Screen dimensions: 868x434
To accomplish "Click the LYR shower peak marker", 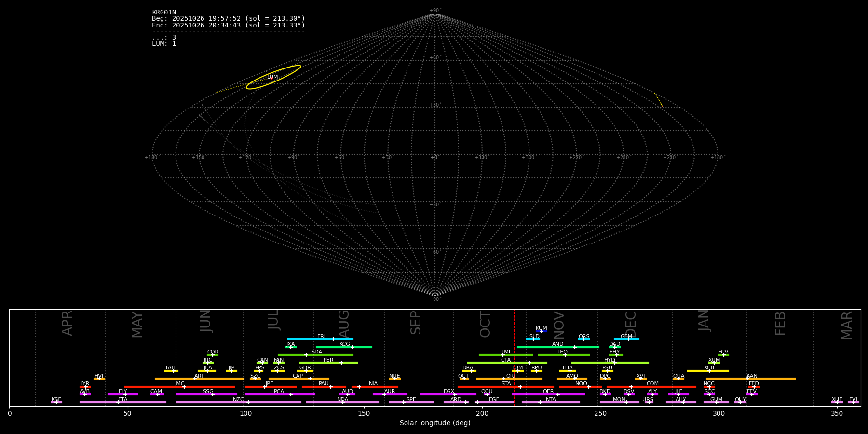I will pos(86,387).
